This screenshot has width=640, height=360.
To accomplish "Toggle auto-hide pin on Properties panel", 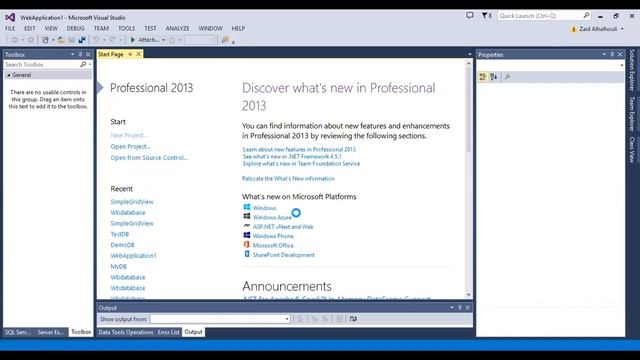I will pyautogui.click(x=612, y=54).
